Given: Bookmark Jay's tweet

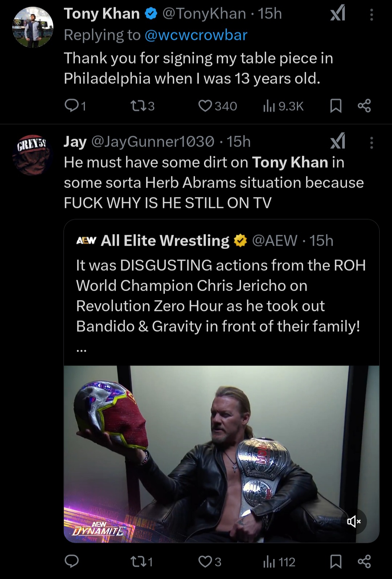Looking at the screenshot, I should [x=336, y=562].
